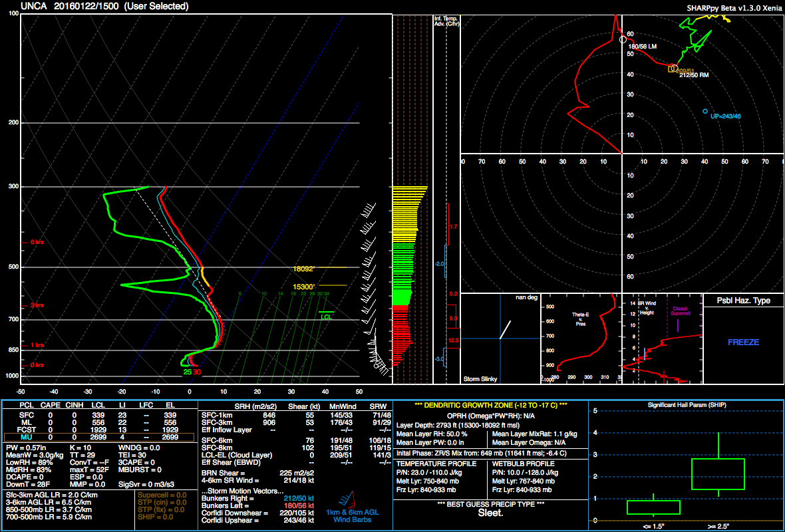Click the white left-mover circle on the hodograph
This screenshot has width=785, height=532.
pyautogui.click(x=623, y=39)
